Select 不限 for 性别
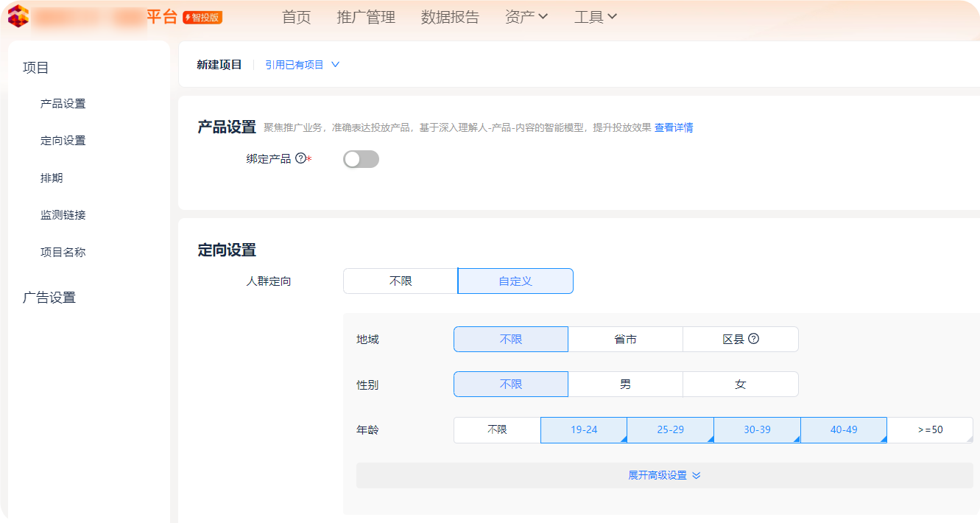The width and height of the screenshot is (980, 523). (x=511, y=385)
